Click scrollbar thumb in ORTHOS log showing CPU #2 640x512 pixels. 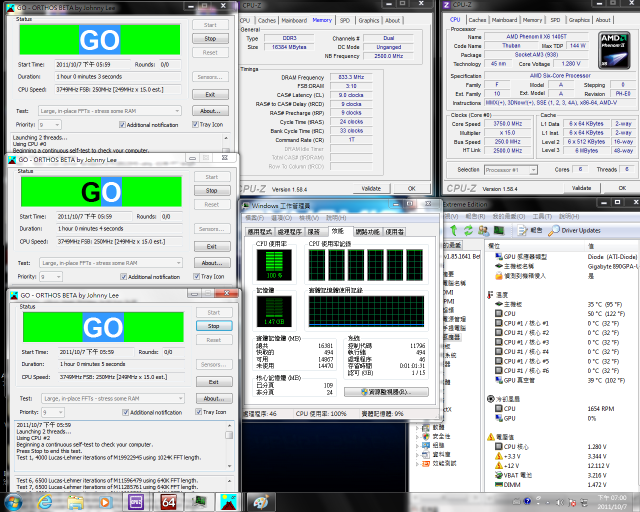pos(229,435)
